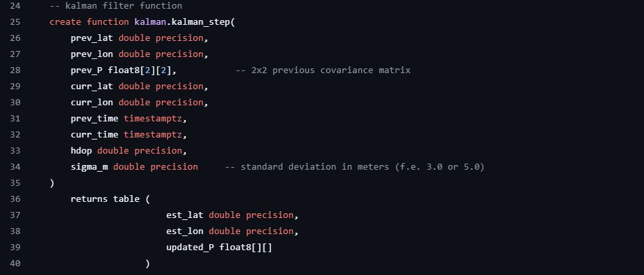Click the 'sigma_m' parameter
Viewport: 644px width, 275px height.
coord(89,166)
